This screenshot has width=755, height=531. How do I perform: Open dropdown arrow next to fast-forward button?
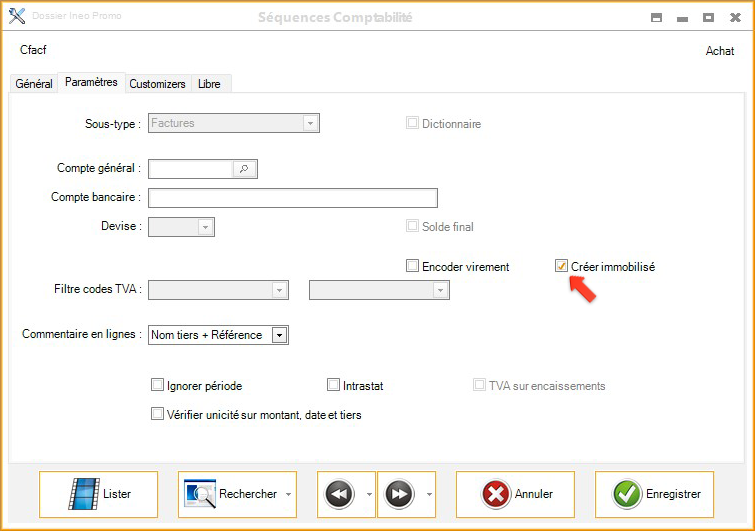[429, 494]
